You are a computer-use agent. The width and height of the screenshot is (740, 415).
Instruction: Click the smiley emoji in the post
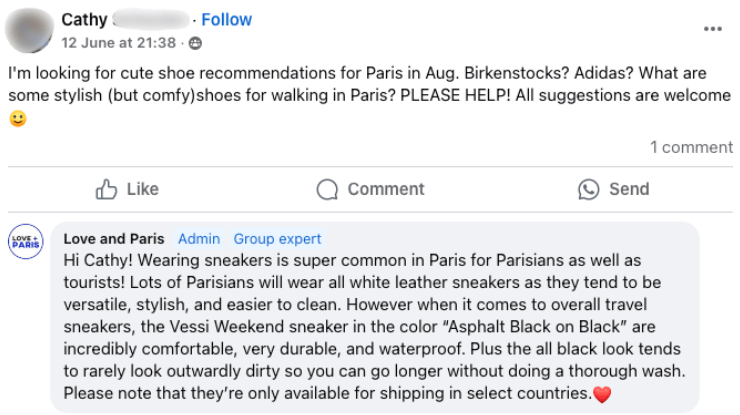(17, 118)
